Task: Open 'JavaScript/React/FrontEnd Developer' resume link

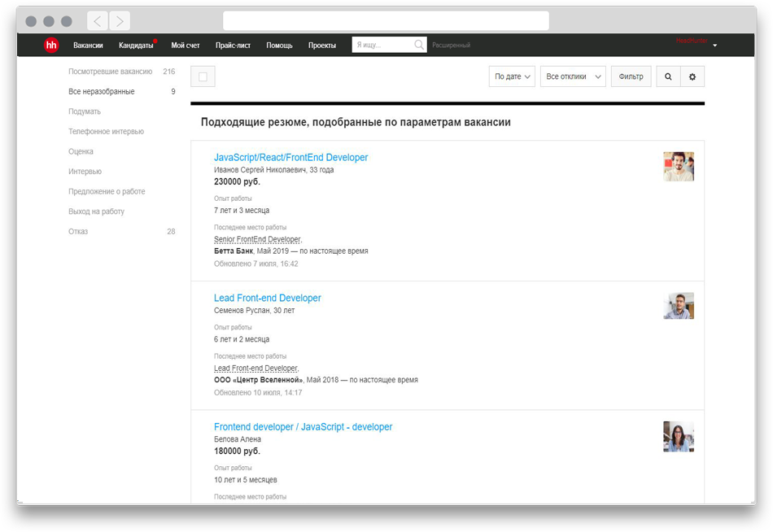Action: tap(290, 158)
